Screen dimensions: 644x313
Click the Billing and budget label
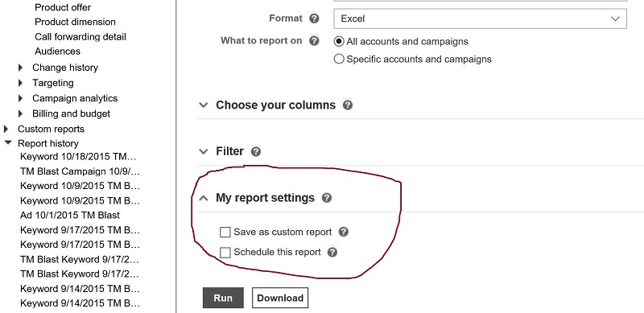click(x=72, y=113)
